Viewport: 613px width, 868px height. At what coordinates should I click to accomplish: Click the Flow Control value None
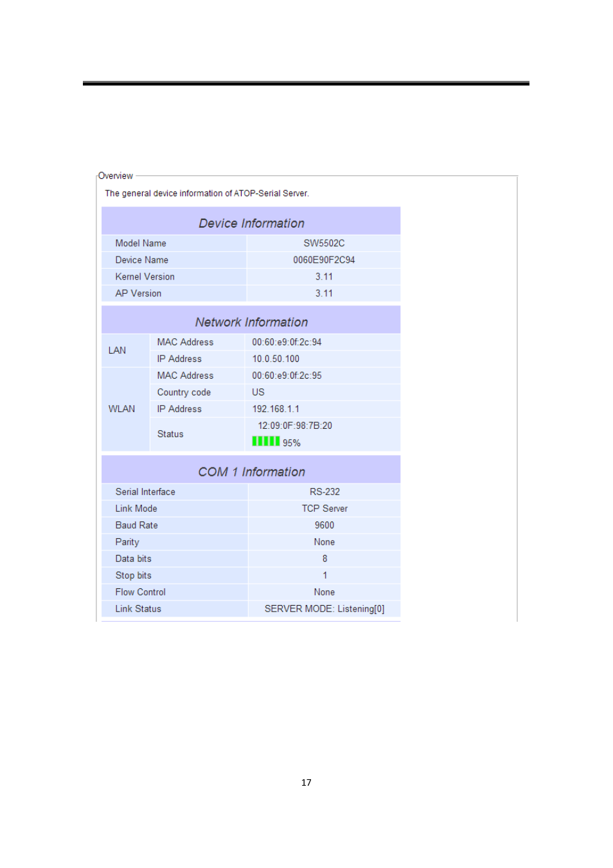[324, 592]
